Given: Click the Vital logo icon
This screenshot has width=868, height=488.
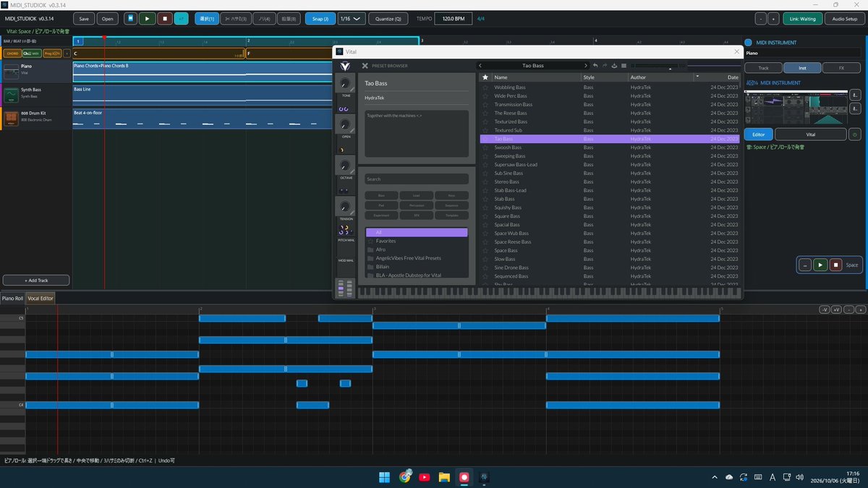Looking at the screenshot, I should click(x=344, y=66).
